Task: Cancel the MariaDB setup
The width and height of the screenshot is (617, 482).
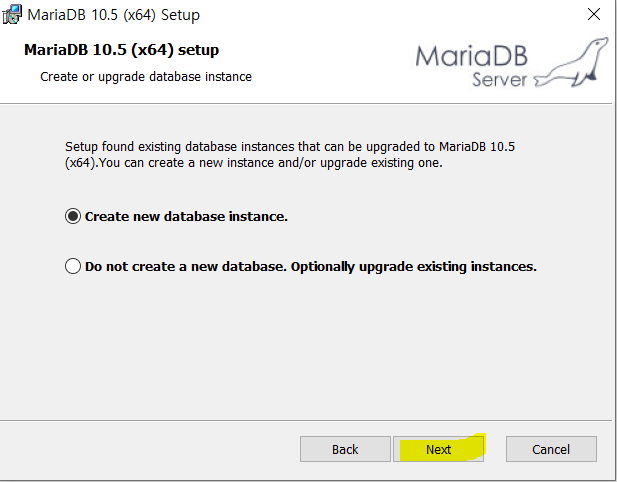Action: [x=551, y=449]
